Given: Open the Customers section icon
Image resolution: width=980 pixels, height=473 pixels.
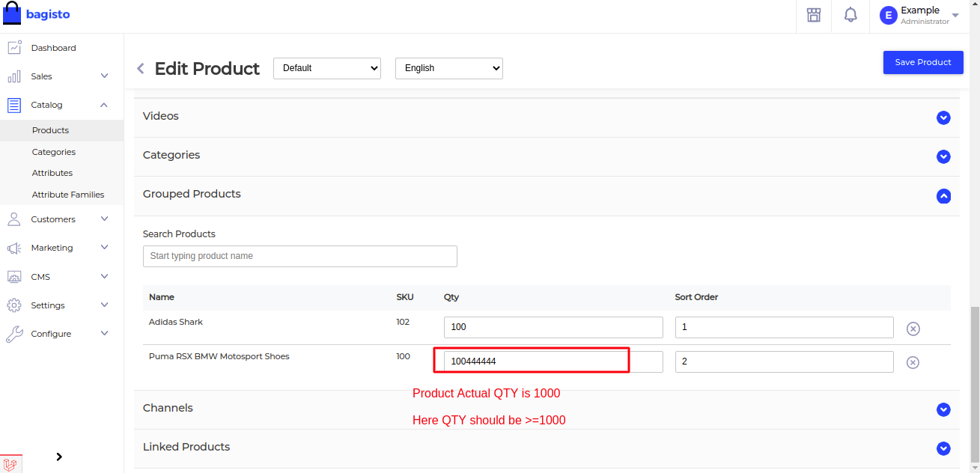Looking at the screenshot, I should 16,219.
